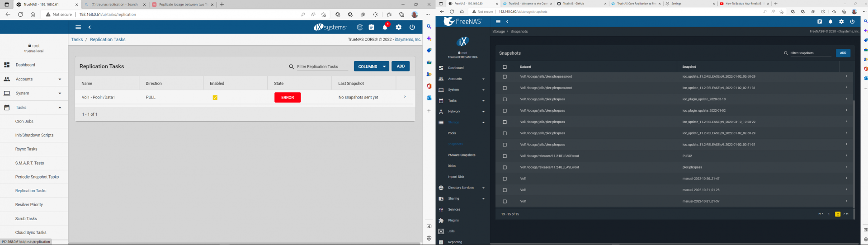
Task: Open the COLUMNS dropdown
Action: coord(371,66)
